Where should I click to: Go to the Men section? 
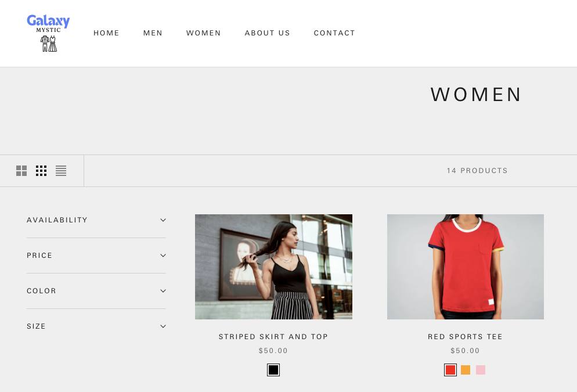click(153, 33)
